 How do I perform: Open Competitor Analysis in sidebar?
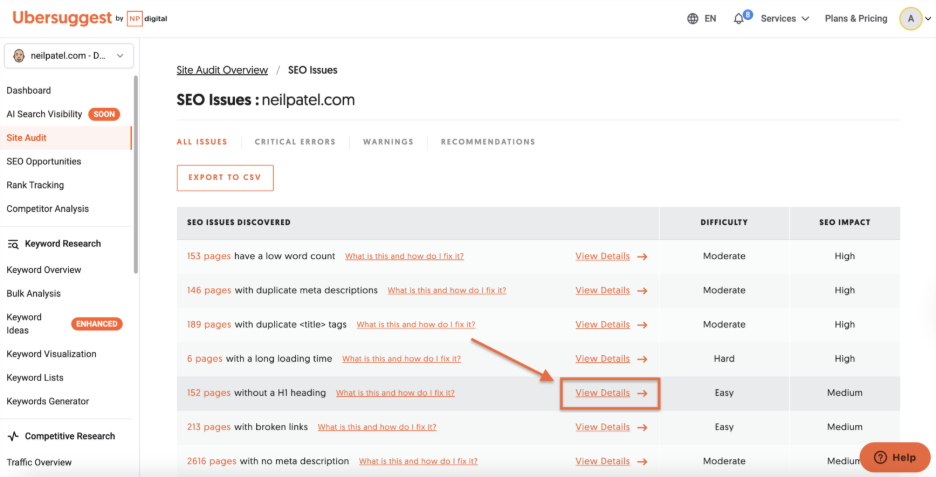click(x=47, y=209)
